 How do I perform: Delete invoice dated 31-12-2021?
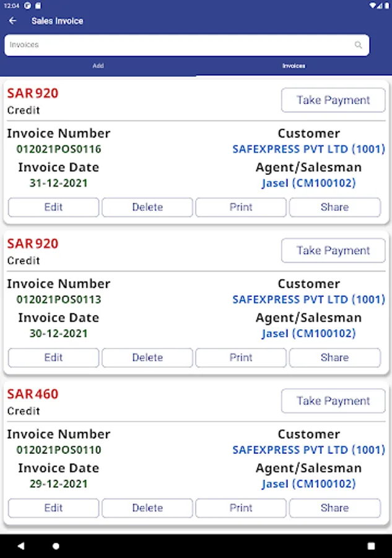click(x=147, y=207)
